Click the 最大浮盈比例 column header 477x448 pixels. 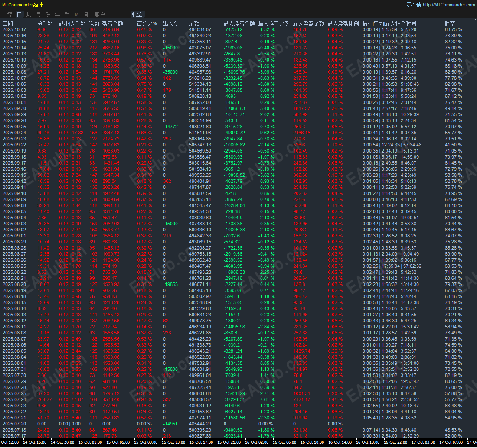(343, 23)
